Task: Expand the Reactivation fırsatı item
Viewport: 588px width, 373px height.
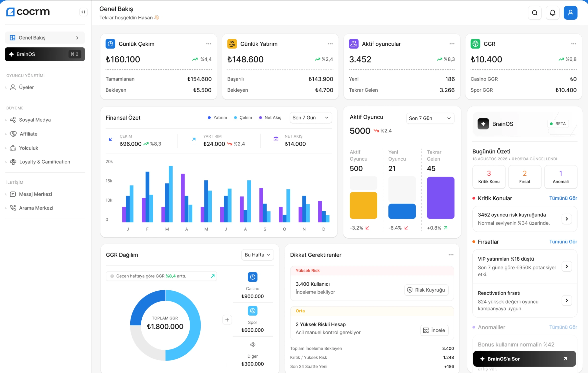Action: click(x=567, y=300)
